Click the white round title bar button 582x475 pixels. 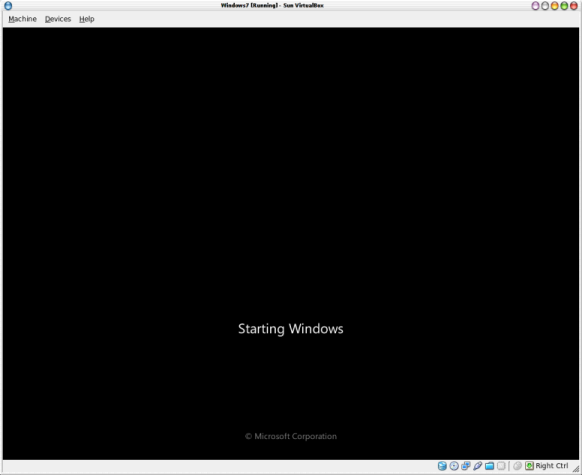pos(545,6)
